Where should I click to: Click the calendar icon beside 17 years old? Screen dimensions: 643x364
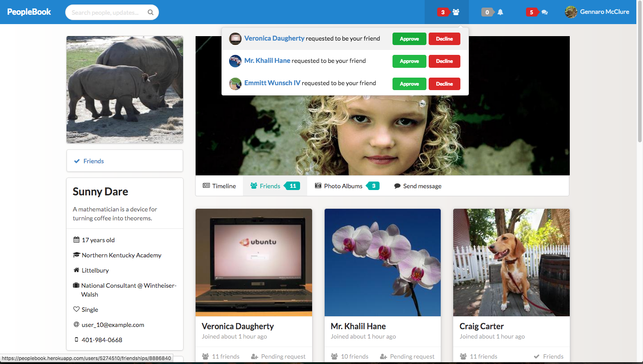pyautogui.click(x=76, y=240)
